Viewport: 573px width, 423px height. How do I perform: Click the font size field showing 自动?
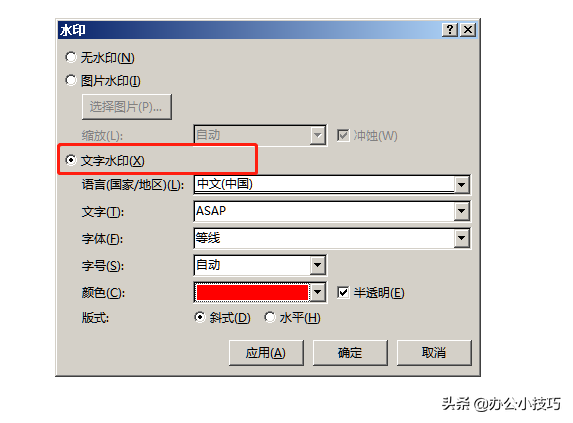click(x=252, y=265)
